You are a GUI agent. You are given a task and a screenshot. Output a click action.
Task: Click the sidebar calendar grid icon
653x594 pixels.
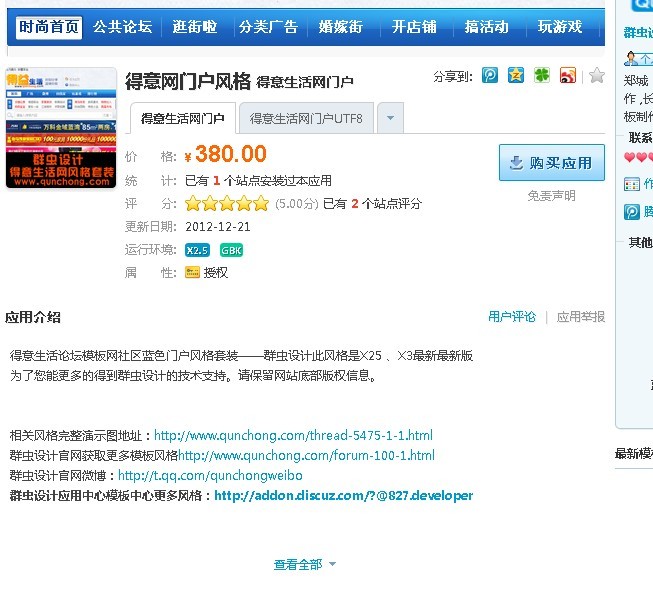(x=632, y=184)
